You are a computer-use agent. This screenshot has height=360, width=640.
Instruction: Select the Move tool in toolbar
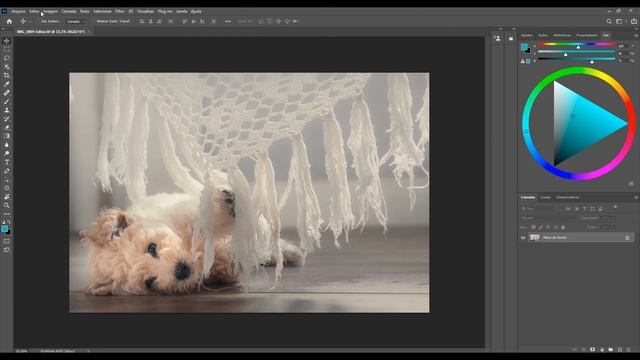tap(7, 41)
